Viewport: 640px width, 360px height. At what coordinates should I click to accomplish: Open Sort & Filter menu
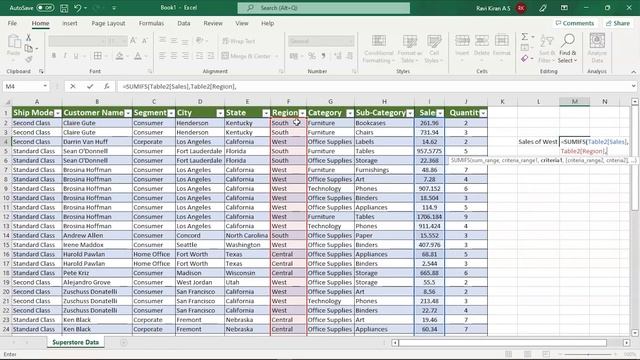[x=547, y=49]
